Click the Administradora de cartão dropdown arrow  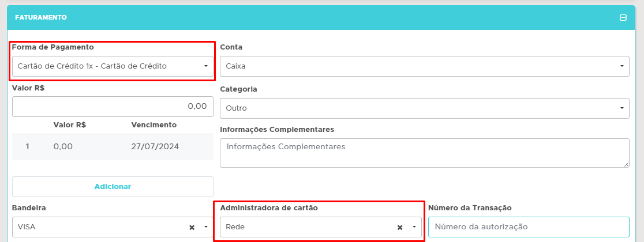(414, 227)
